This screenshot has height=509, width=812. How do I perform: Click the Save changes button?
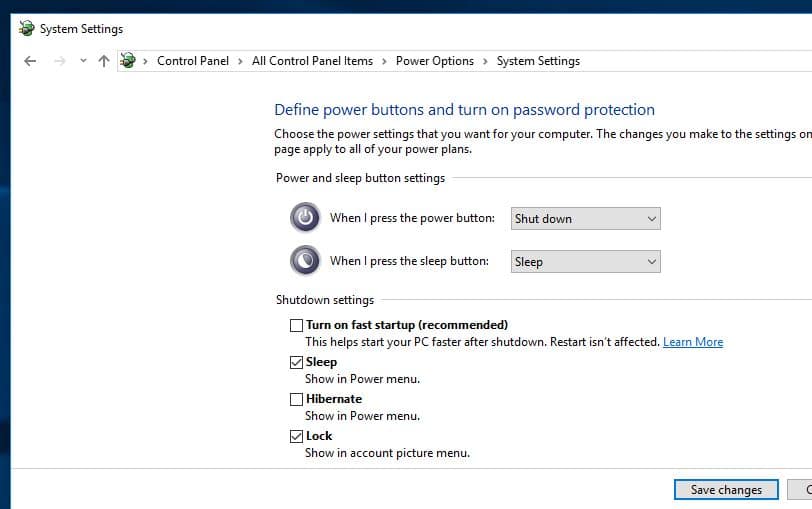point(726,490)
